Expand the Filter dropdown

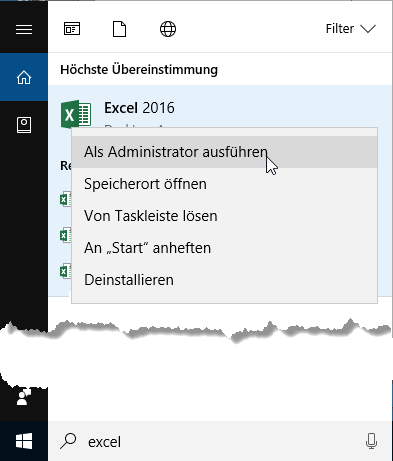click(351, 29)
